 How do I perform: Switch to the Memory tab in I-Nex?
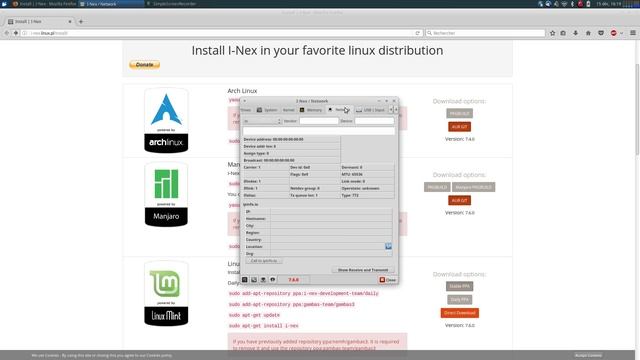(x=311, y=110)
